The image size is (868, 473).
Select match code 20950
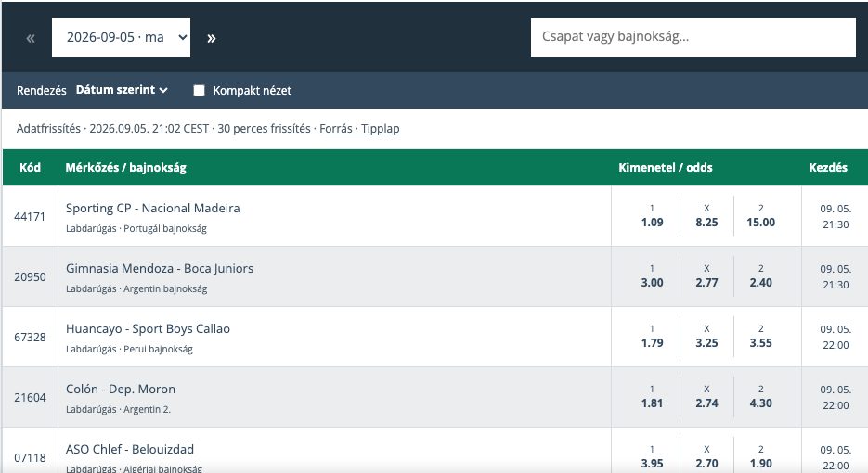[30, 276]
